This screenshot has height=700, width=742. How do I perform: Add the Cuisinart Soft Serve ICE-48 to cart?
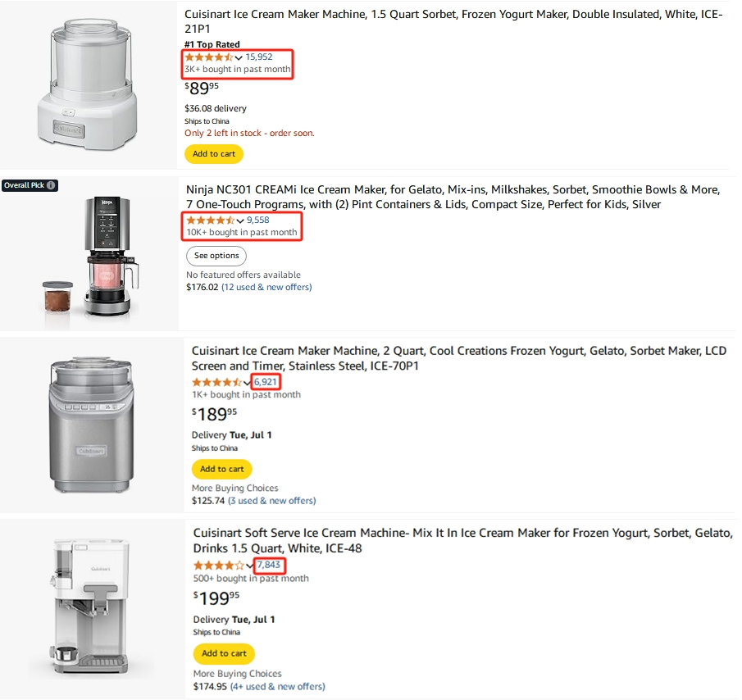(x=224, y=653)
